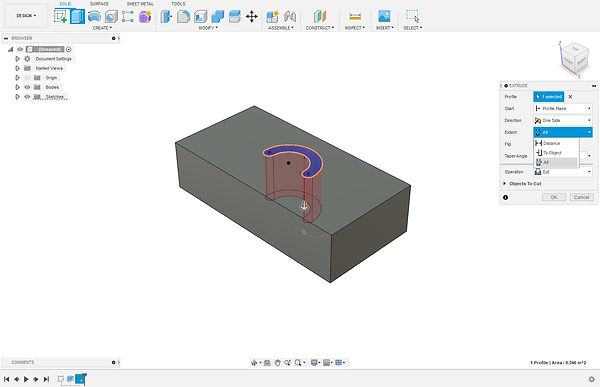Click the Measure tool icon
This screenshot has width=600, height=387.
355,16
